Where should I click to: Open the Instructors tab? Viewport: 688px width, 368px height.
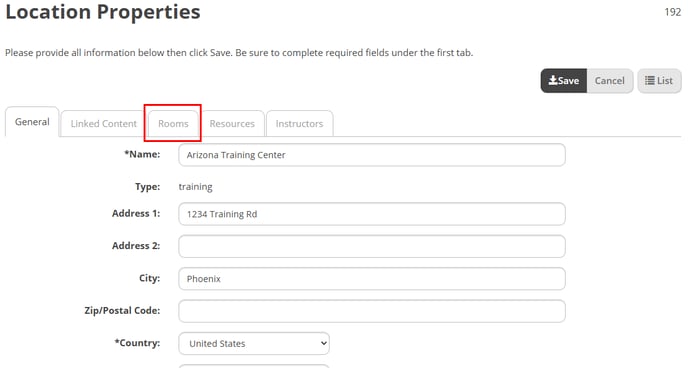click(299, 124)
